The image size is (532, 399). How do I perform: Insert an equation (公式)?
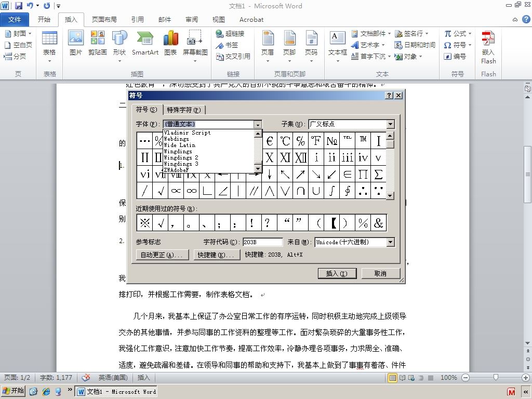coord(458,33)
